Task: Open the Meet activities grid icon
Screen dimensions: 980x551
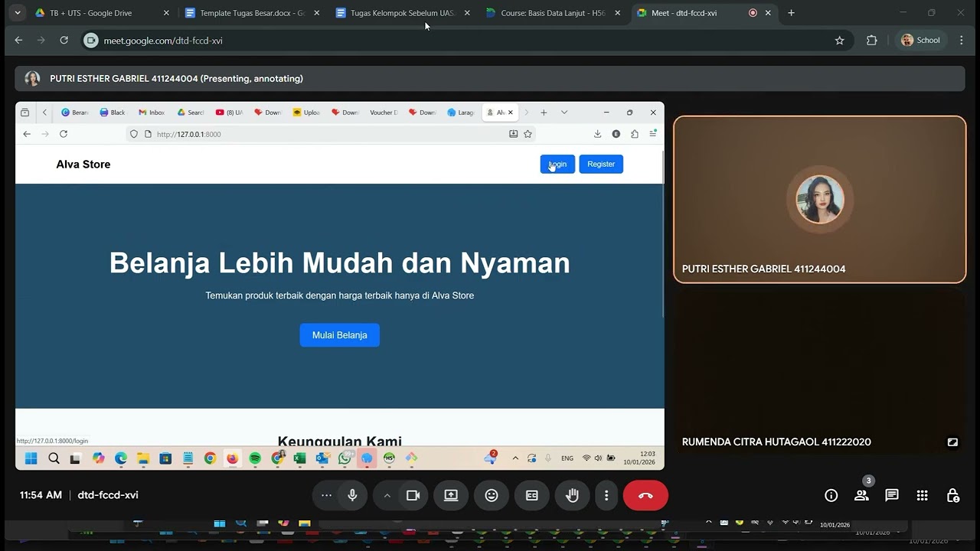Action: (923, 495)
